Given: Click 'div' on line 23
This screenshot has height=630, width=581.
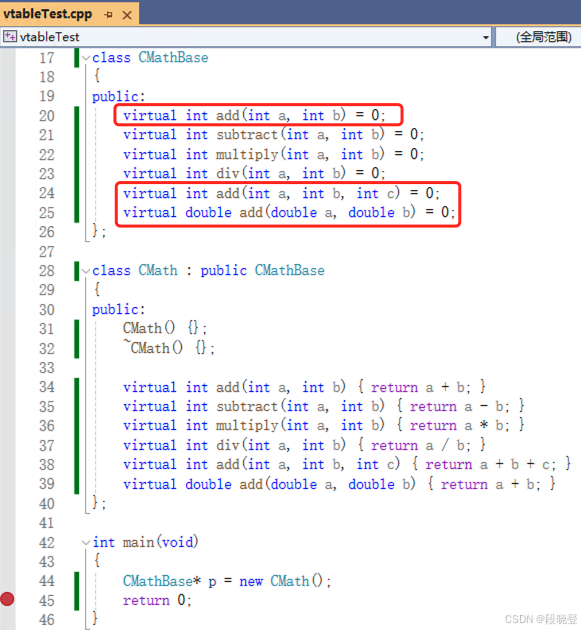Looking at the screenshot, I should click(228, 174).
